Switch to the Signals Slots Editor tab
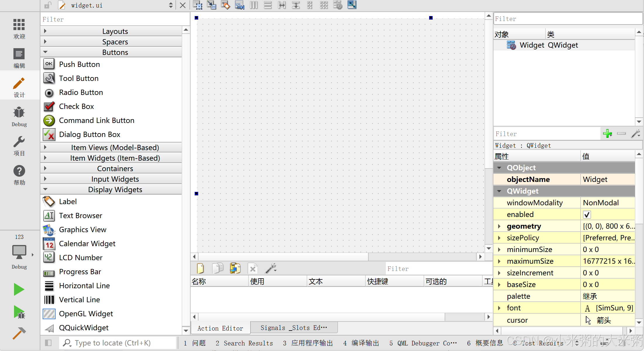 (x=293, y=328)
